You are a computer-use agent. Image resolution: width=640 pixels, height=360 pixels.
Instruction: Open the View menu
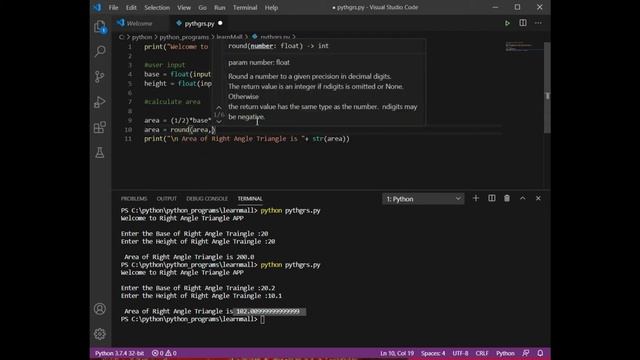pos(184,7)
